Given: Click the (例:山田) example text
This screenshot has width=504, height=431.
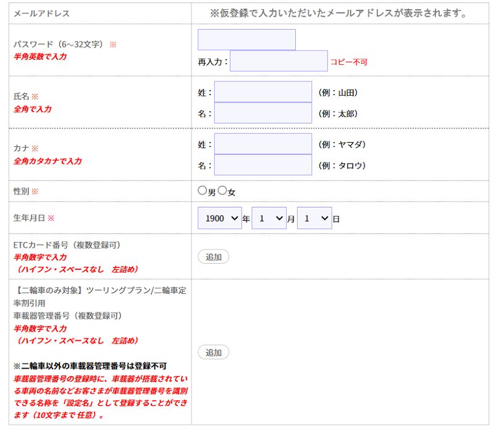Looking at the screenshot, I should 338,93.
